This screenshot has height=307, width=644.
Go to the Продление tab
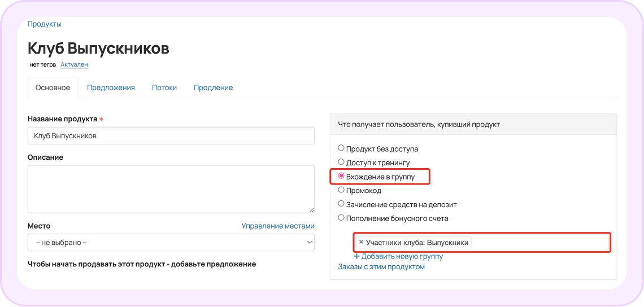pos(213,87)
